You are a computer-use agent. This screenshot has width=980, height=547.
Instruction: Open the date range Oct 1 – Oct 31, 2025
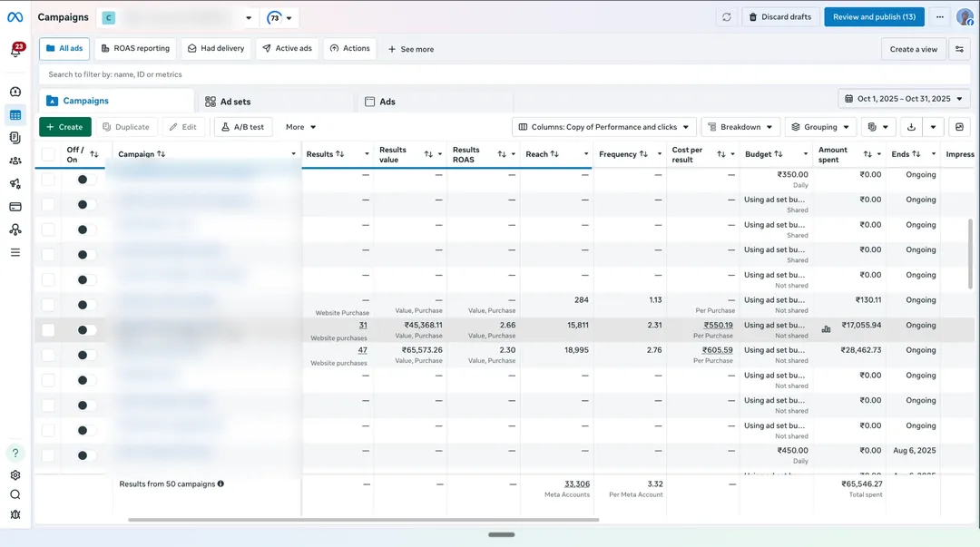(904, 99)
